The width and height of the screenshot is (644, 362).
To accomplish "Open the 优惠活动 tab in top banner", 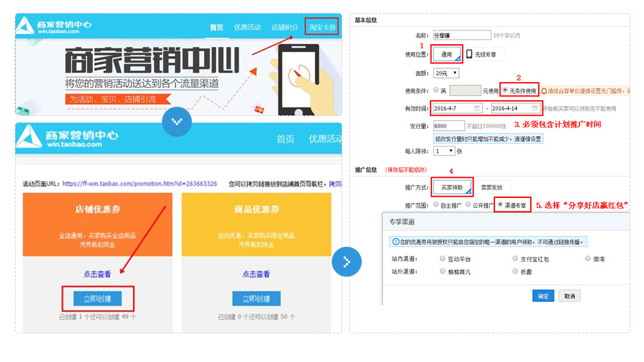I will pos(247,27).
